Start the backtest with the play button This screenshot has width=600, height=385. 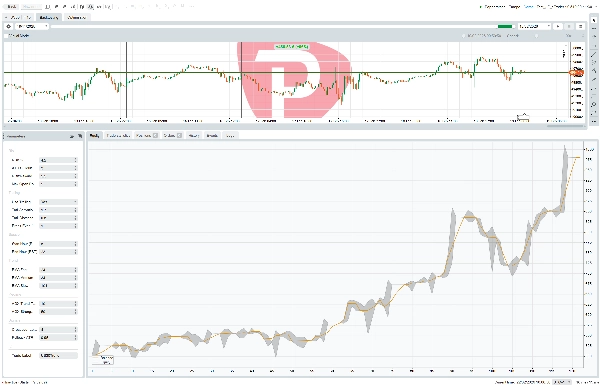click(x=558, y=26)
